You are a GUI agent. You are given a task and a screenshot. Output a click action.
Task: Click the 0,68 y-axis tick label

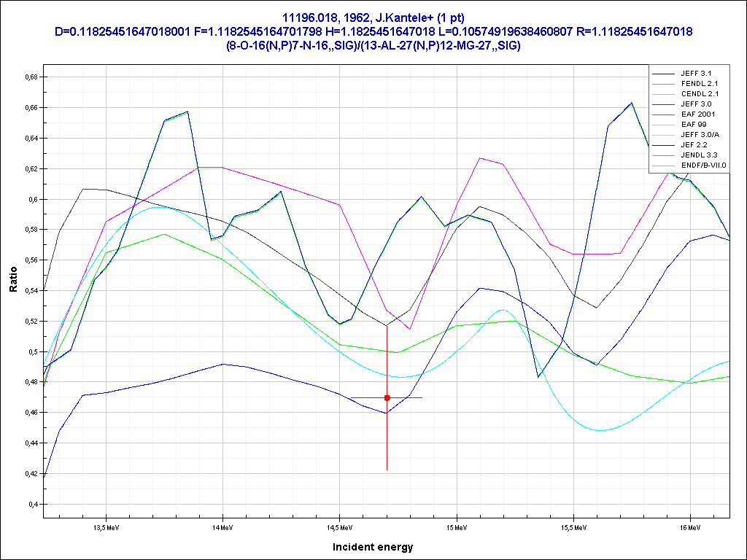coord(31,77)
